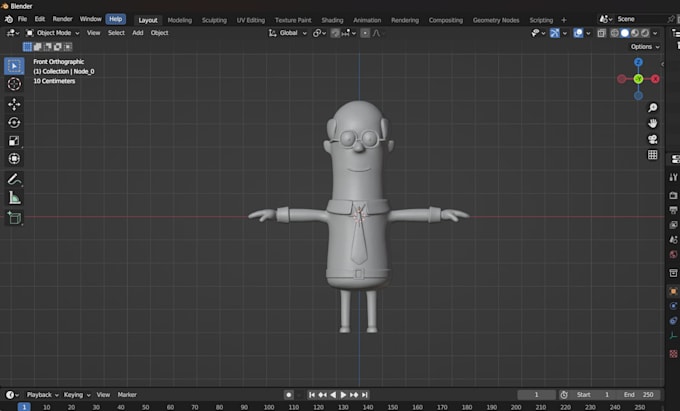Open the View Layer properties tab
Image resolution: width=680 pixels, height=411 pixels.
673,225
